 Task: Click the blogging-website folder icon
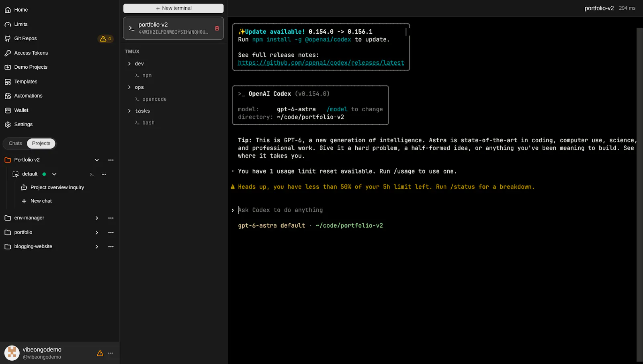tap(8, 247)
